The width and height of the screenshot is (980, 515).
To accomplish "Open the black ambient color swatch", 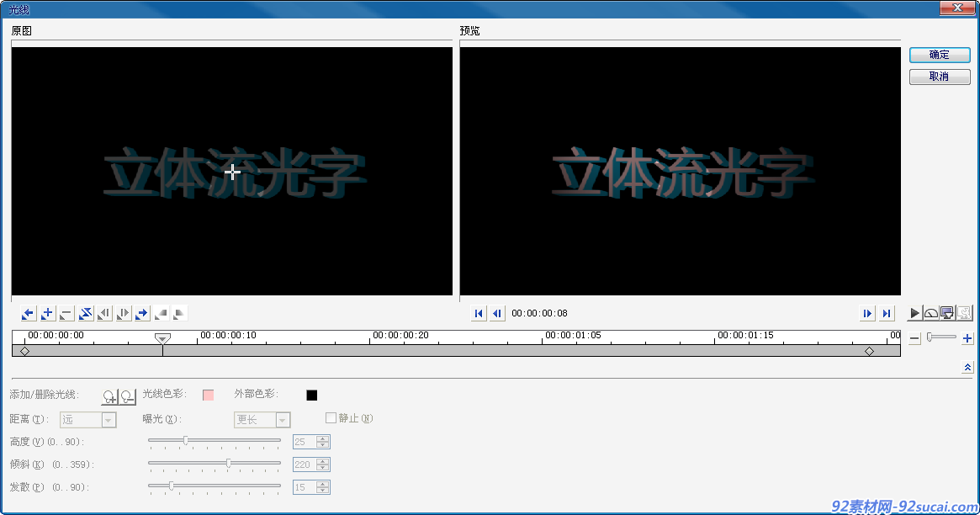I will click(x=312, y=395).
